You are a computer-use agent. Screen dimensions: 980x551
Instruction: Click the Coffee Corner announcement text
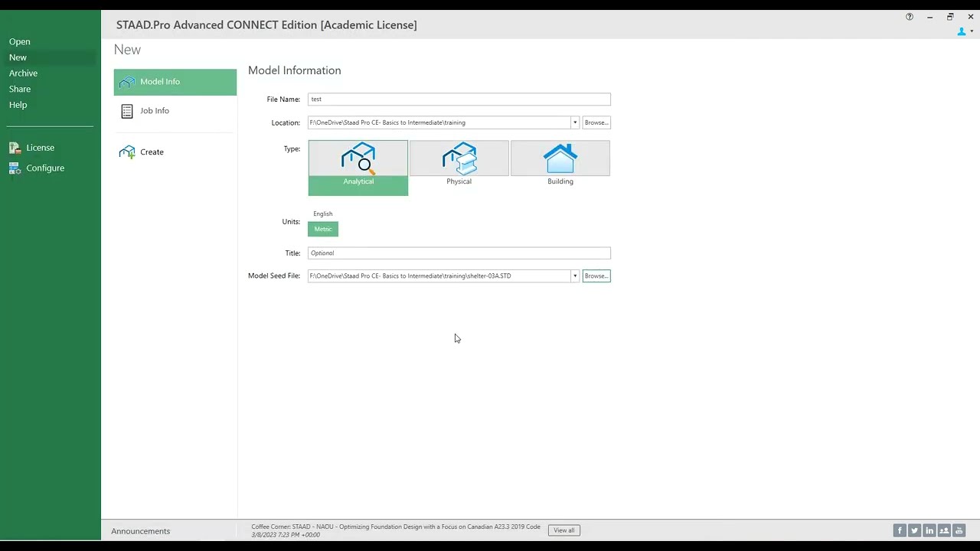pyautogui.click(x=396, y=527)
